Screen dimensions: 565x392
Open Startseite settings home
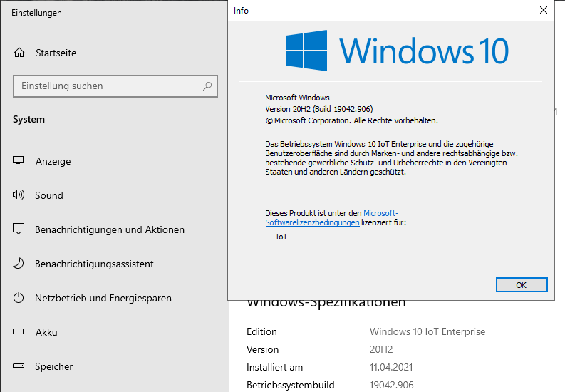pyautogui.click(x=56, y=53)
